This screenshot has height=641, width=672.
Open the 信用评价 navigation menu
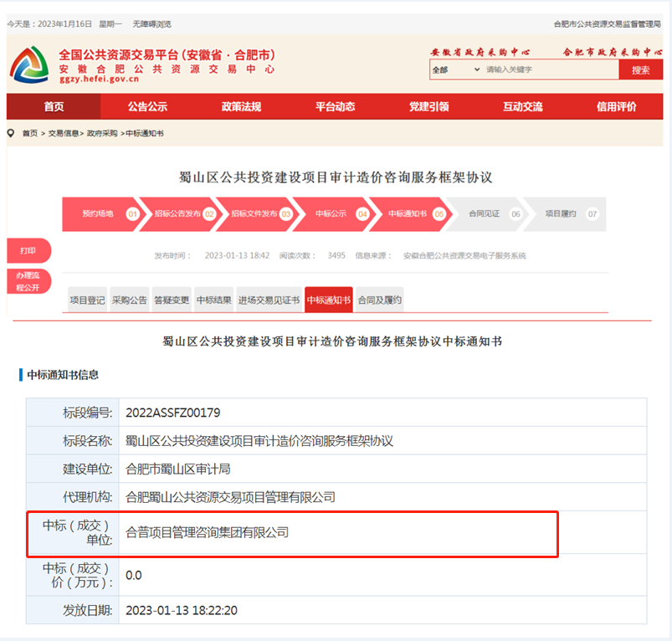(x=617, y=106)
